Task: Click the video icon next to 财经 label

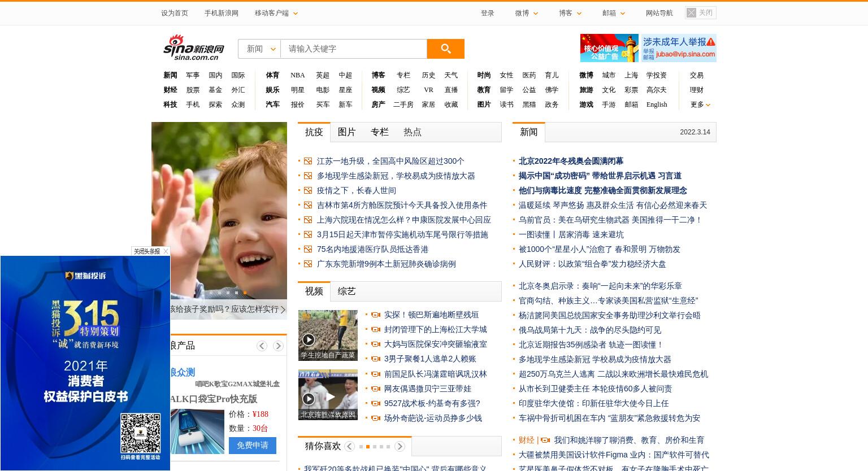Action: (545, 440)
